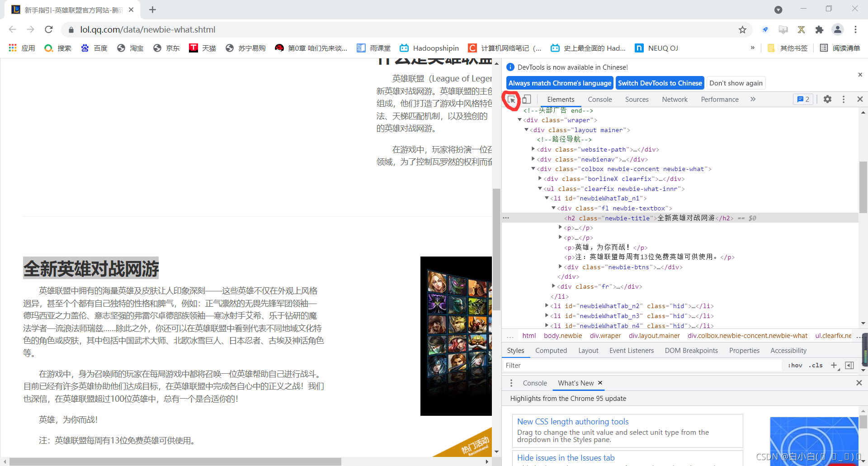The image size is (868, 466).
Task: Show more DevTools tabs chevron
Action: click(753, 99)
